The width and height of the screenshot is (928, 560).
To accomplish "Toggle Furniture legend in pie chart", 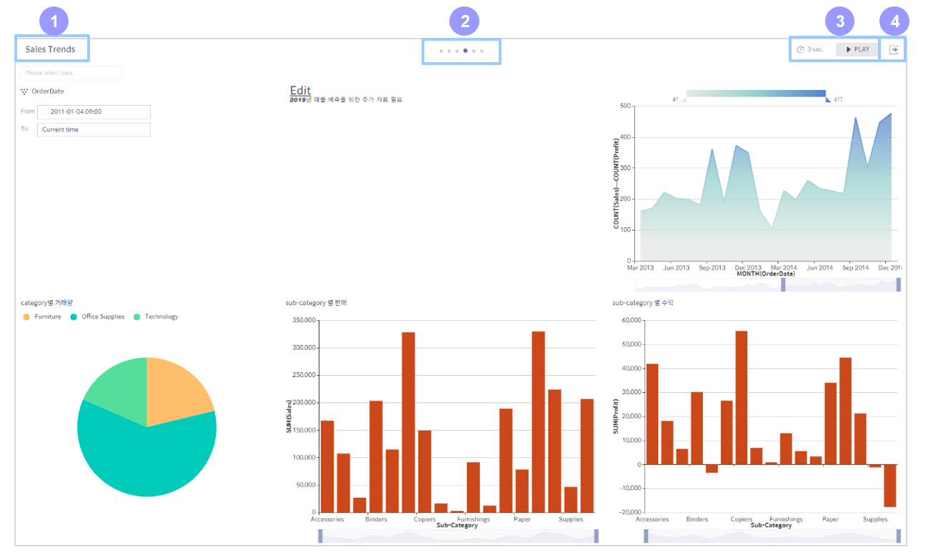I will (42, 316).
